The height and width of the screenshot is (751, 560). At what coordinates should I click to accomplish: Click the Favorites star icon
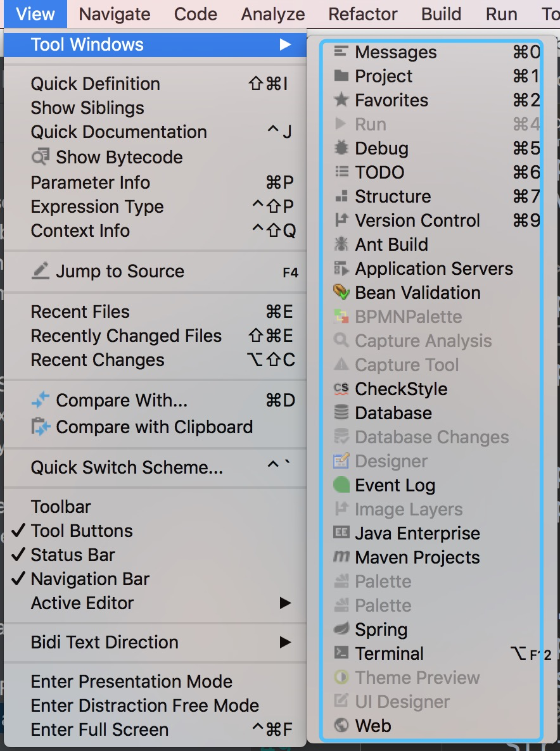click(341, 99)
